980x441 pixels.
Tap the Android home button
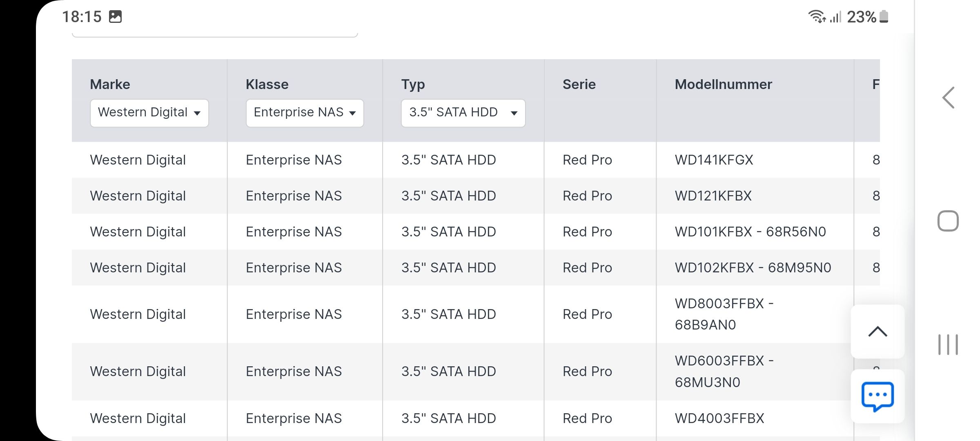[948, 221]
